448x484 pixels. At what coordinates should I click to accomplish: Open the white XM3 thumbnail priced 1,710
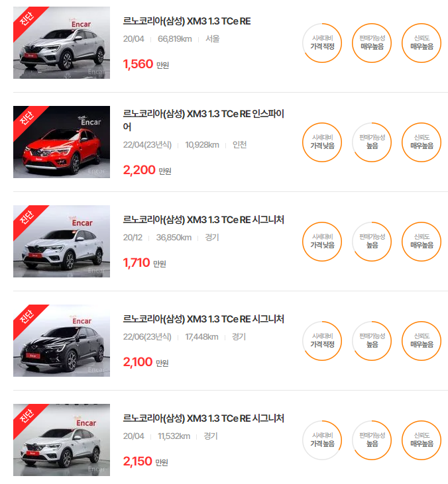pyautogui.click(x=62, y=242)
